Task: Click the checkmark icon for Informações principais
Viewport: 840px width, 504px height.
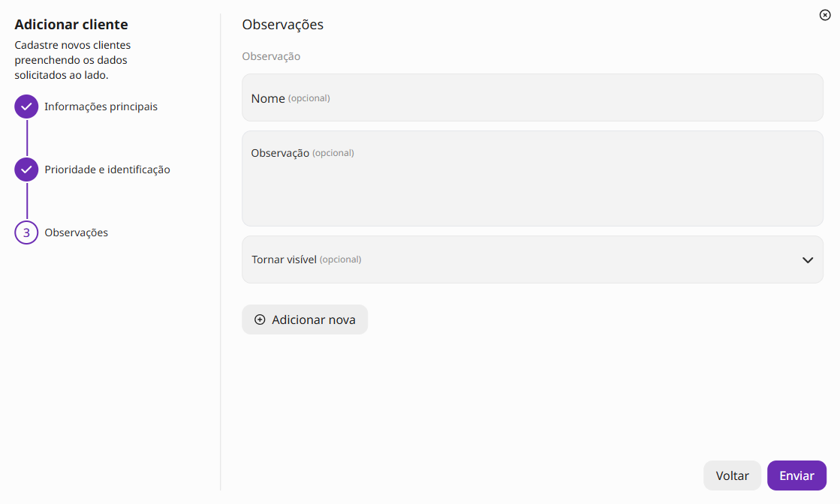Action: [x=26, y=106]
